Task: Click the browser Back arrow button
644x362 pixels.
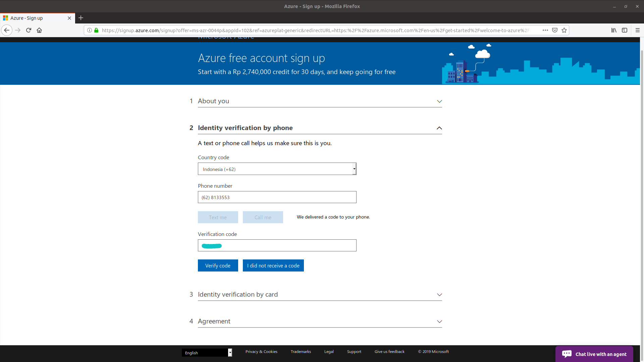Action: click(x=7, y=30)
